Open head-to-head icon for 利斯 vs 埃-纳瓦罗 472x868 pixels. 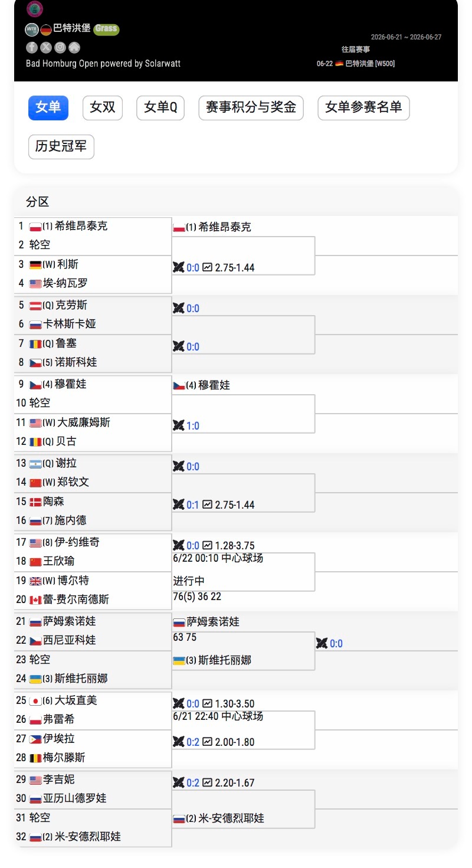tap(178, 267)
